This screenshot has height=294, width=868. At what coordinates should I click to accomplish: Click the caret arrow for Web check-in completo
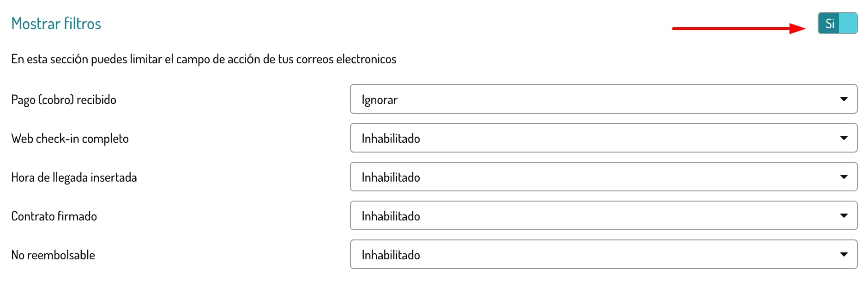click(844, 138)
